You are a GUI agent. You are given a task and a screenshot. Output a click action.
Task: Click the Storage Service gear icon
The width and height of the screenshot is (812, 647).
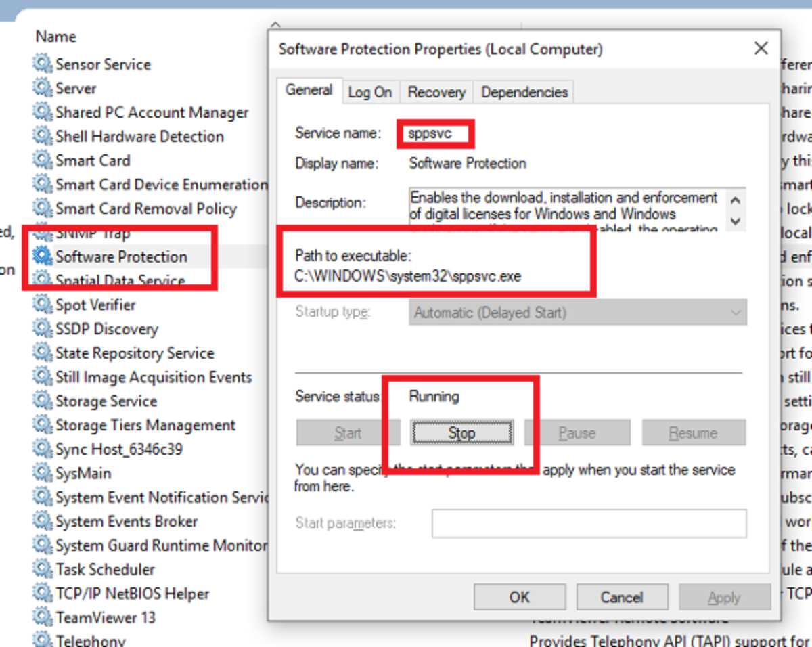43,401
